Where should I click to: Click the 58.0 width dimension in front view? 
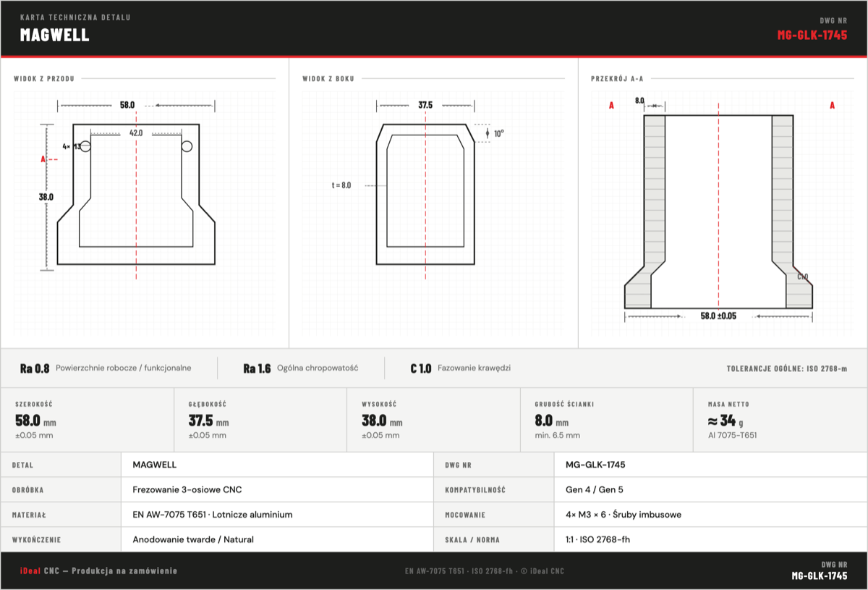[127, 105]
